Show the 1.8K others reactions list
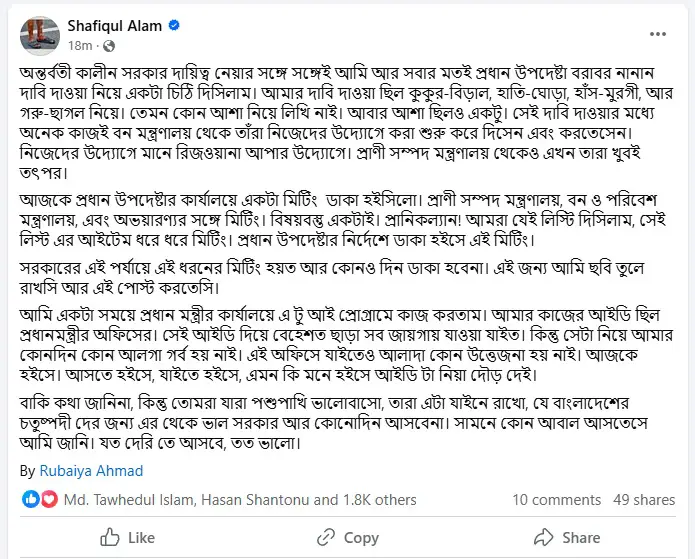The image size is (695, 559). [380, 500]
